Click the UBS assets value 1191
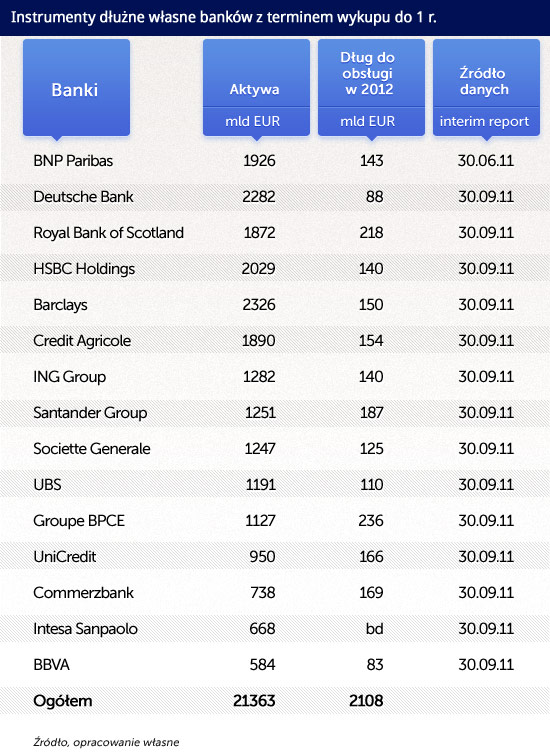The height and width of the screenshot is (756, 550). 261,485
